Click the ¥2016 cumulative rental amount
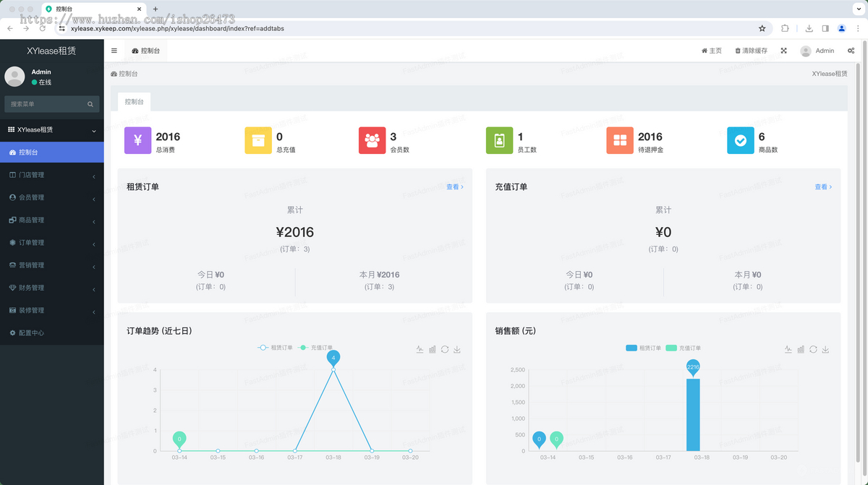Viewport: 868px width, 485px height. [295, 232]
